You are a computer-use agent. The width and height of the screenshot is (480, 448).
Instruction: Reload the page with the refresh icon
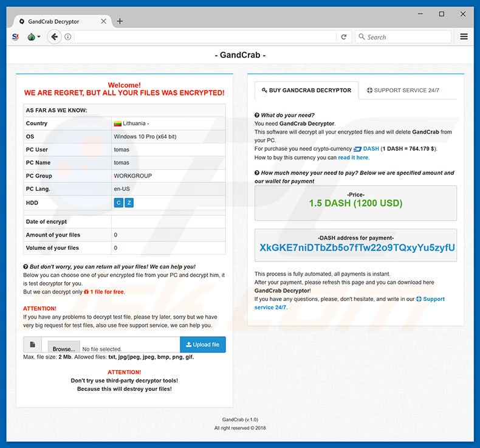pyautogui.click(x=344, y=37)
